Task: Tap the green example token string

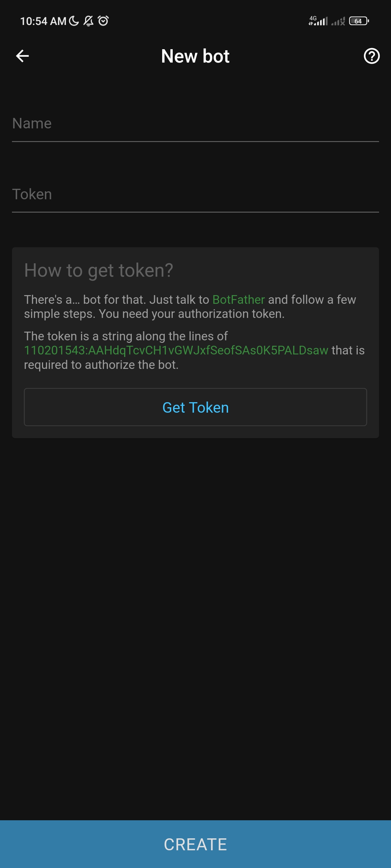Action: pyautogui.click(x=176, y=350)
